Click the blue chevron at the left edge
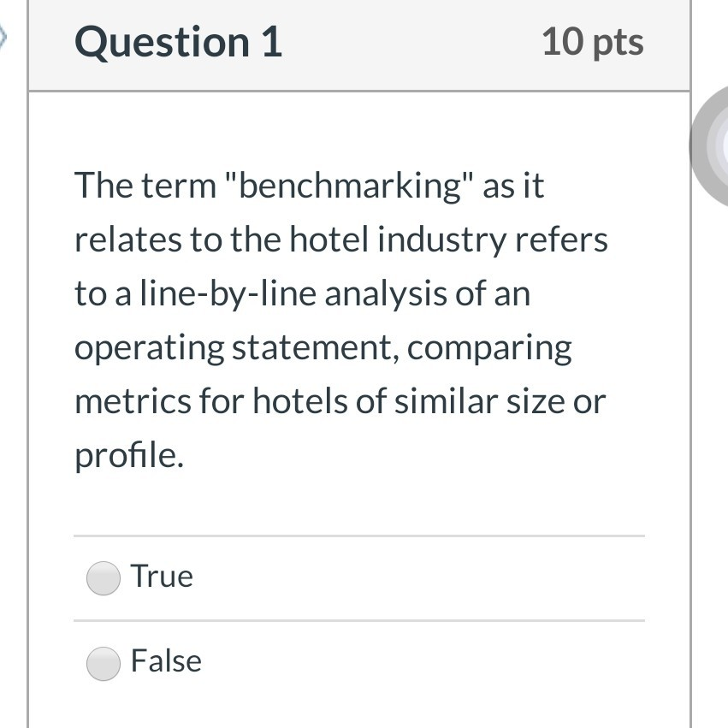Image resolution: width=728 pixels, height=728 pixels. click(3, 36)
